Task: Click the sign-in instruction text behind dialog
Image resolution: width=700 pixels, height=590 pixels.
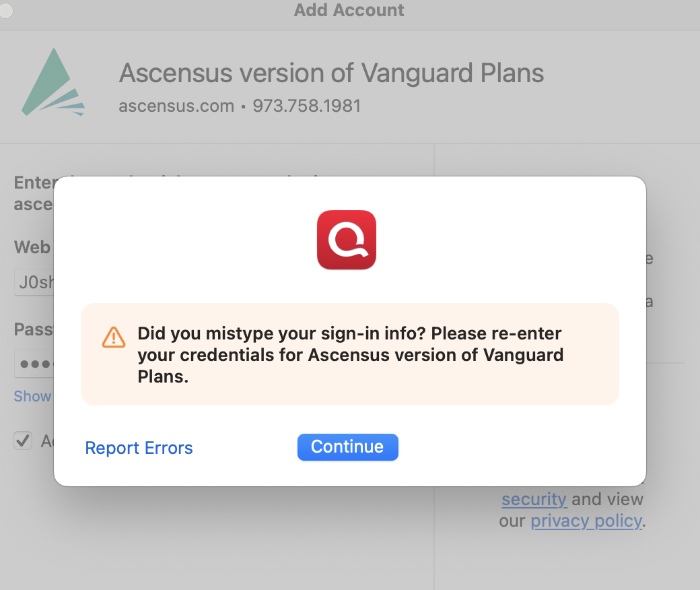Action: pos(34,193)
